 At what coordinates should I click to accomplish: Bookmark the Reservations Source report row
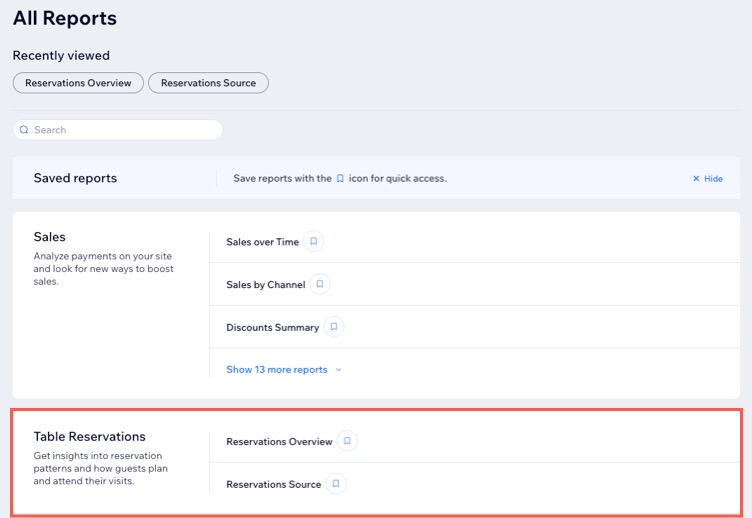(336, 483)
